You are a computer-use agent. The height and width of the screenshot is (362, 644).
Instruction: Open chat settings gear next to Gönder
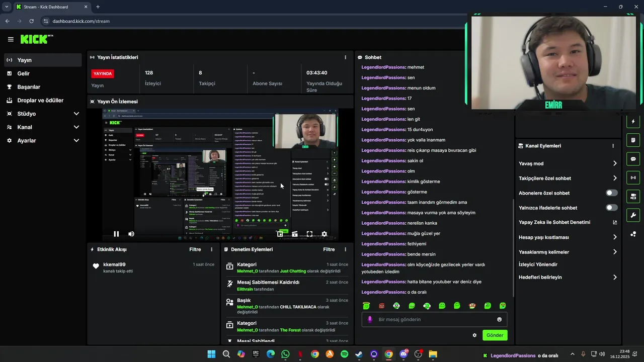474,335
